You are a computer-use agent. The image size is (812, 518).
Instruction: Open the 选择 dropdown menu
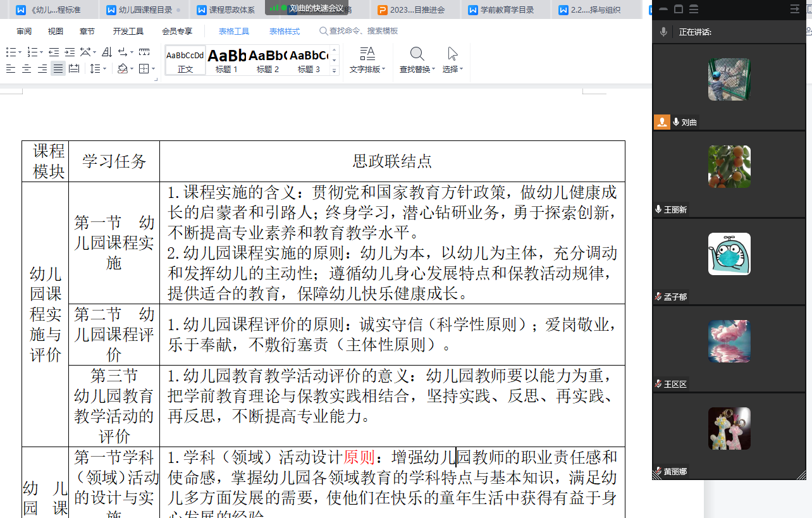(x=453, y=69)
